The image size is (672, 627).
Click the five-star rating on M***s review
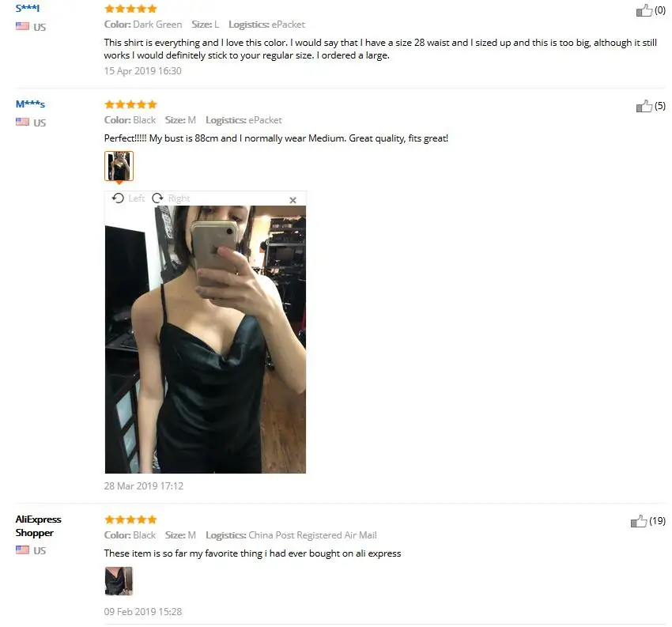coord(130,104)
